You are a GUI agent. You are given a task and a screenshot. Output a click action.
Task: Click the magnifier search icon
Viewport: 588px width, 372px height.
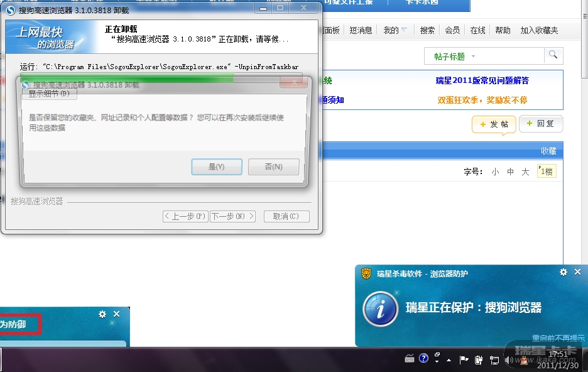[553, 55]
